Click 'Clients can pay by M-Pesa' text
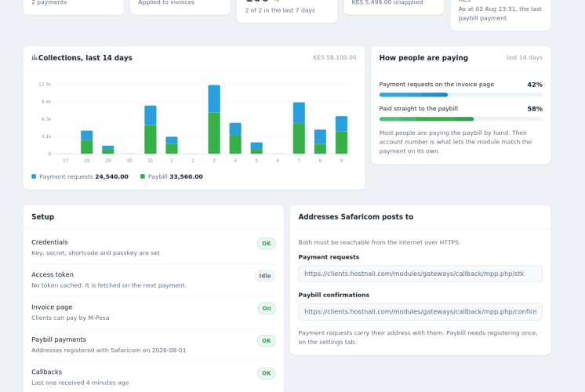 click(71, 318)
